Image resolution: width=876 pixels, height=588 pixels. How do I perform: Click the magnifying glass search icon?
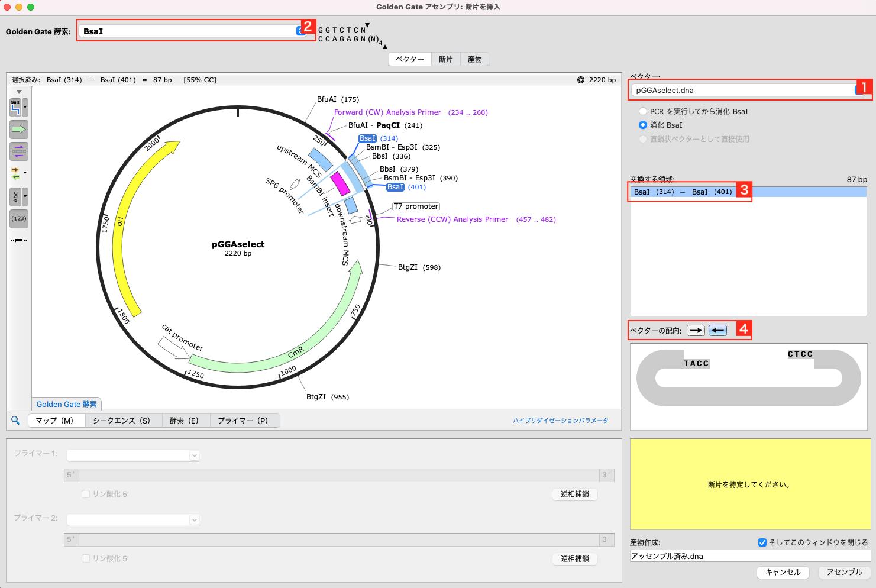[16, 421]
